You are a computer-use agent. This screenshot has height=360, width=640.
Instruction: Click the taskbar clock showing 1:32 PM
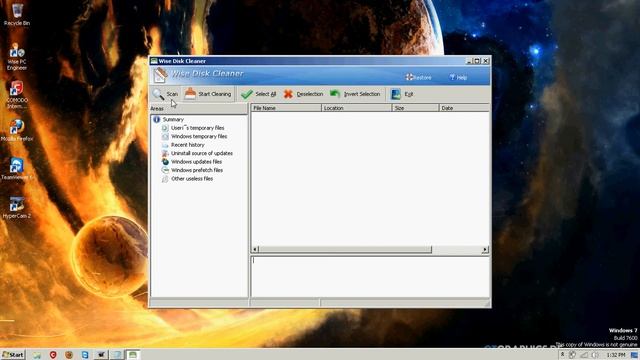click(x=616, y=355)
